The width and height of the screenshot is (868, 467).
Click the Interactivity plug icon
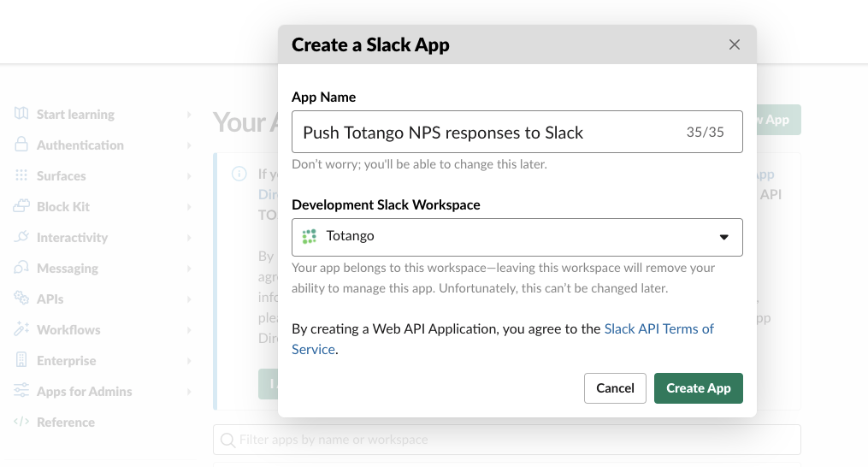[x=21, y=237]
